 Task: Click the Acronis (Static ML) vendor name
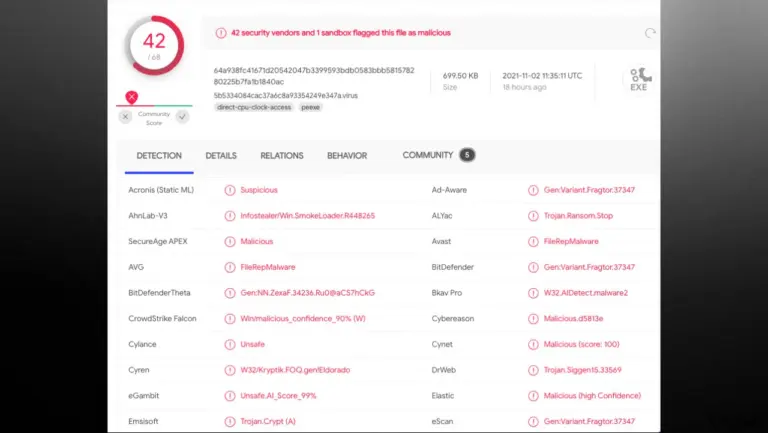tap(161, 190)
